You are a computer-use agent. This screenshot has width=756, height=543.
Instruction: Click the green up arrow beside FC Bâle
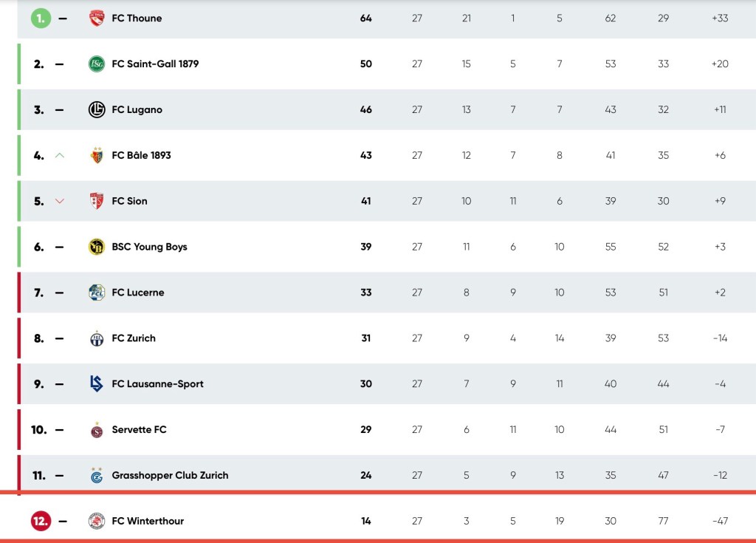click(60, 156)
